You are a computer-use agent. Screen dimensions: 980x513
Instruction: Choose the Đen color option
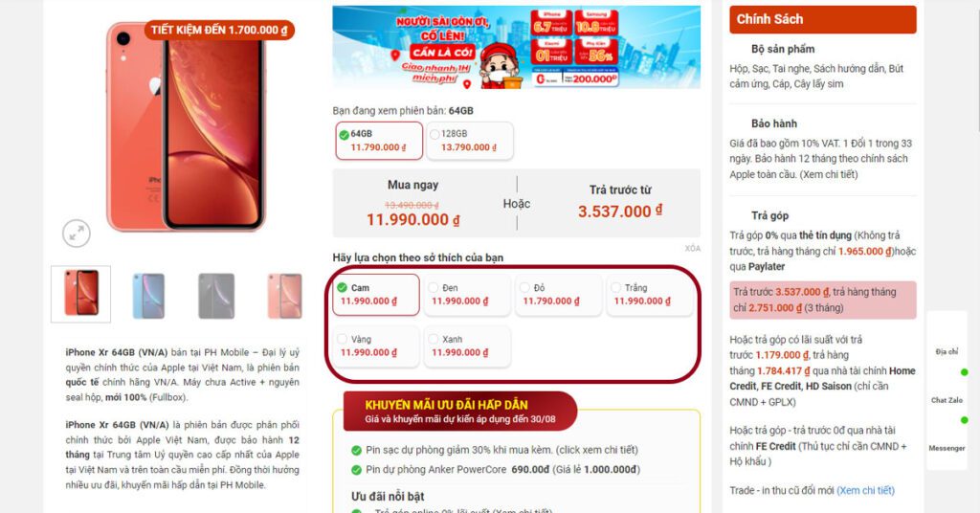coord(467,294)
